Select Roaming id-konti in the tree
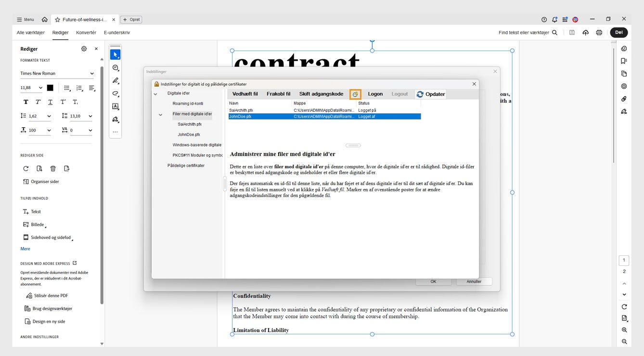644x356 pixels. pyautogui.click(x=188, y=104)
